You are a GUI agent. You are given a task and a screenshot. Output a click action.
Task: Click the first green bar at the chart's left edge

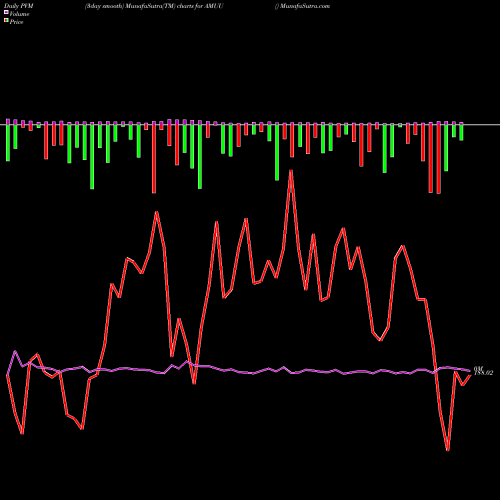[8, 143]
